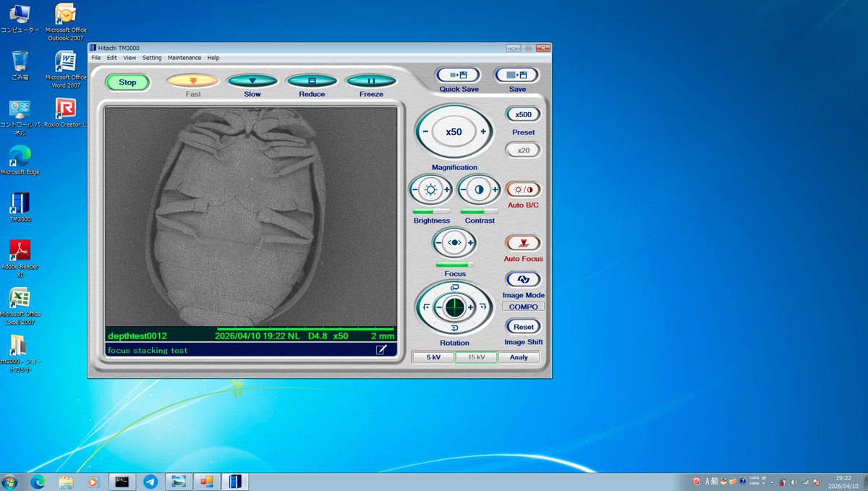Increase contrast with plus button

(495, 190)
